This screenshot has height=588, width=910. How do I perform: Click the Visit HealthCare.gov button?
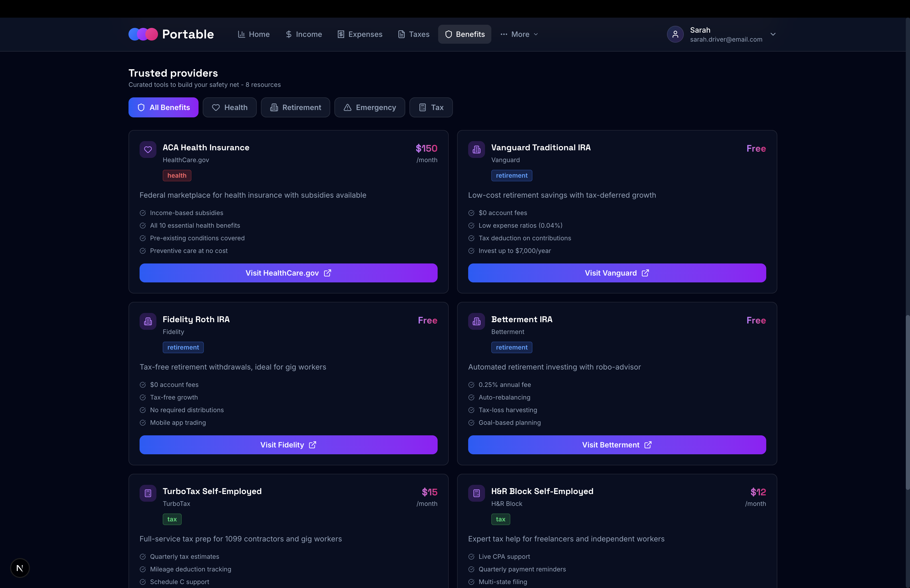click(288, 273)
